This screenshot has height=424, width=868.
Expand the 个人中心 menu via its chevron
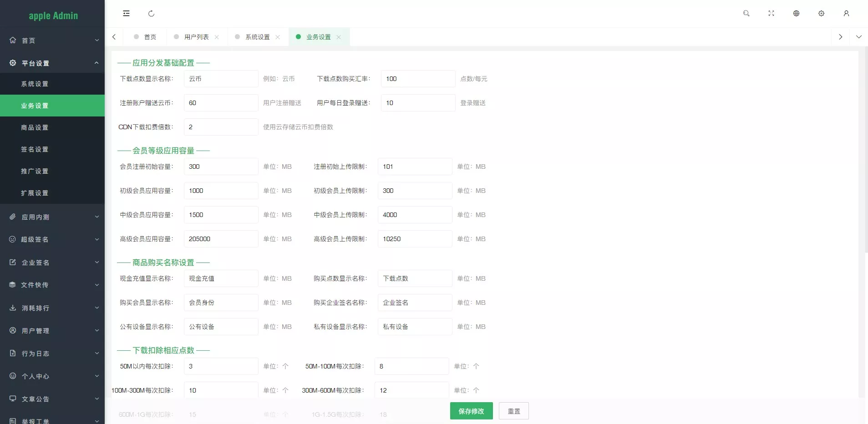pos(96,376)
